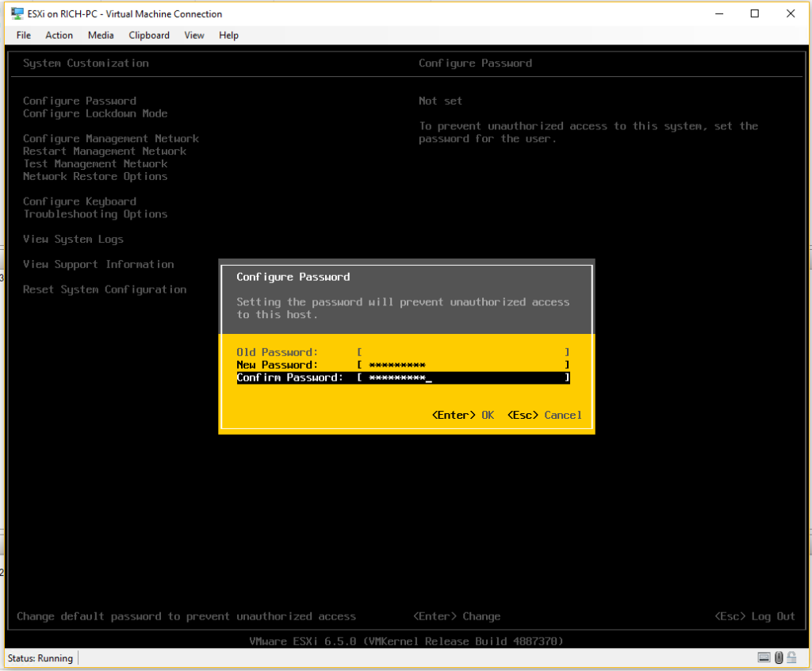Screen dimensions: 812x671
Task: Click the mouse status icon in status bar
Action: (779, 658)
